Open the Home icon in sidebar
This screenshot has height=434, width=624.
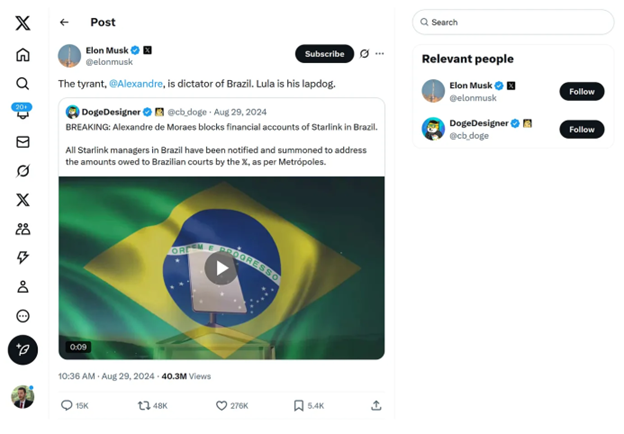pyautogui.click(x=22, y=55)
